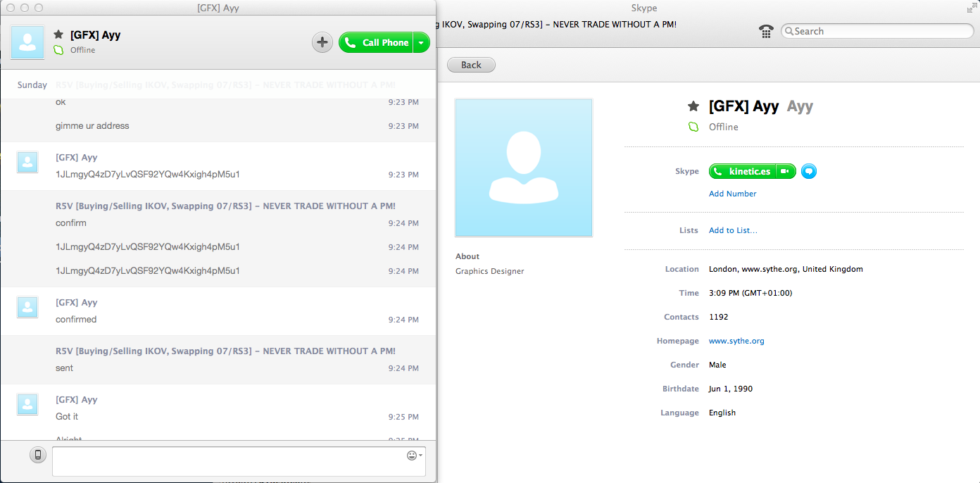Send instant message via blue chat bubble

[x=809, y=171]
